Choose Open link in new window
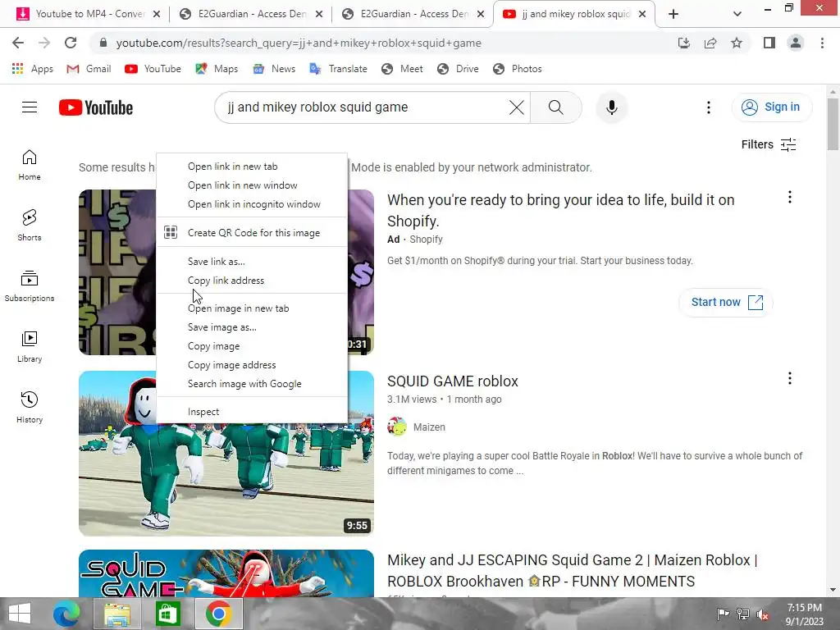The image size is (840, 630). (x=253, y=185)
